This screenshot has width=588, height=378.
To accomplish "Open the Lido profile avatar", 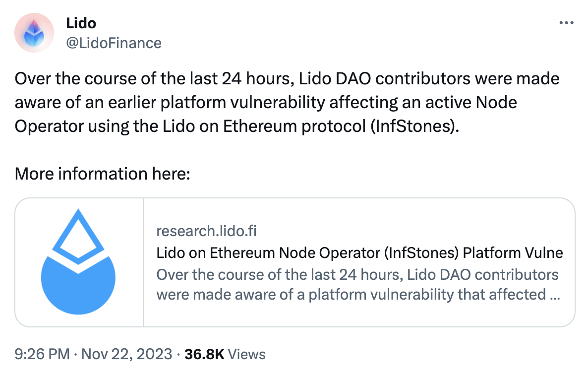I will click(x=34, y=33).
